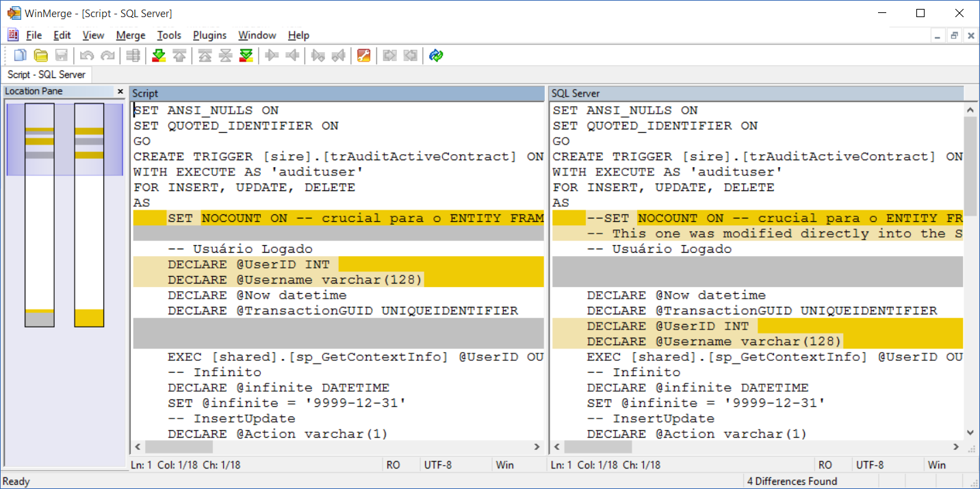Close the Location Pane

coord(120,91)
